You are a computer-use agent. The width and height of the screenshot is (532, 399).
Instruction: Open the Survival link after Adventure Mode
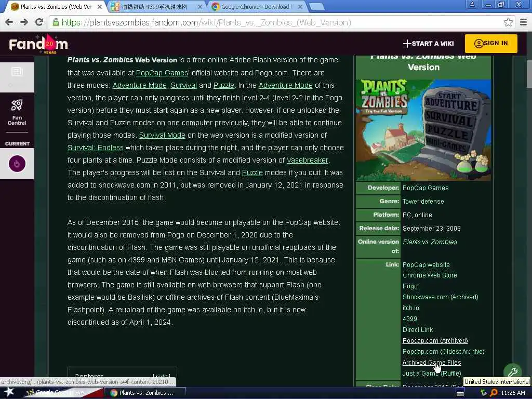click(x=183, y=86)
